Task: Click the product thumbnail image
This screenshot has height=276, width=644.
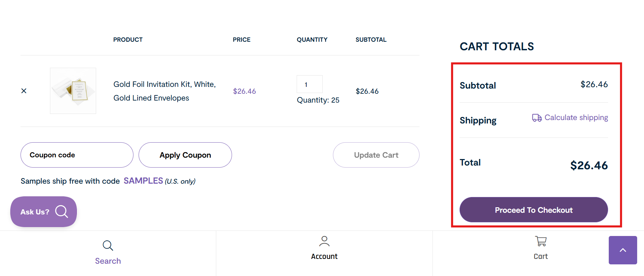Action: point(73,90)
